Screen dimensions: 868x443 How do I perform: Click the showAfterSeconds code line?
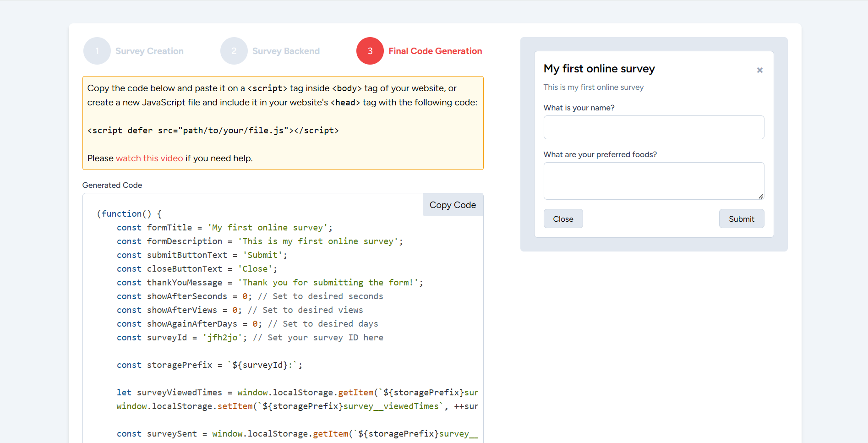[250, 296]
